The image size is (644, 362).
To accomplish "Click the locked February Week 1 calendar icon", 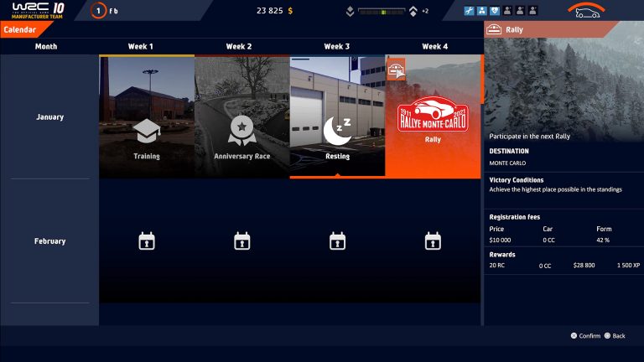I will point(147,241).
